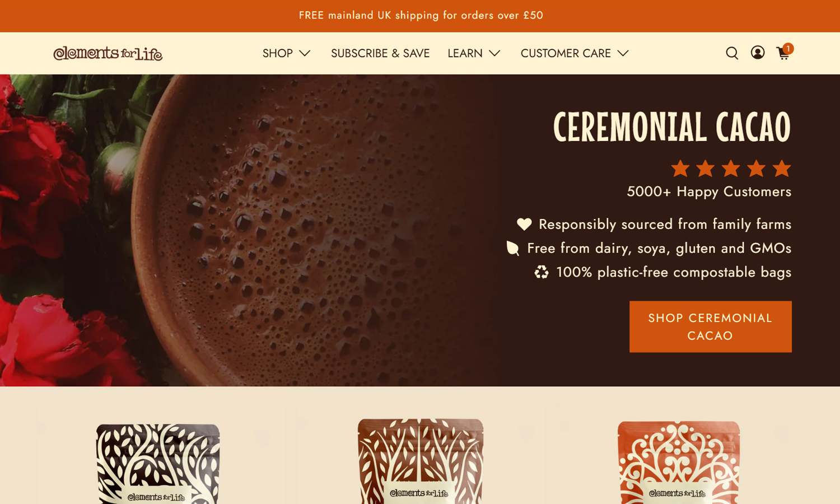Click the leaf icon beside Free from dairy
Screen dimensions: 840x504
point(512,248)
